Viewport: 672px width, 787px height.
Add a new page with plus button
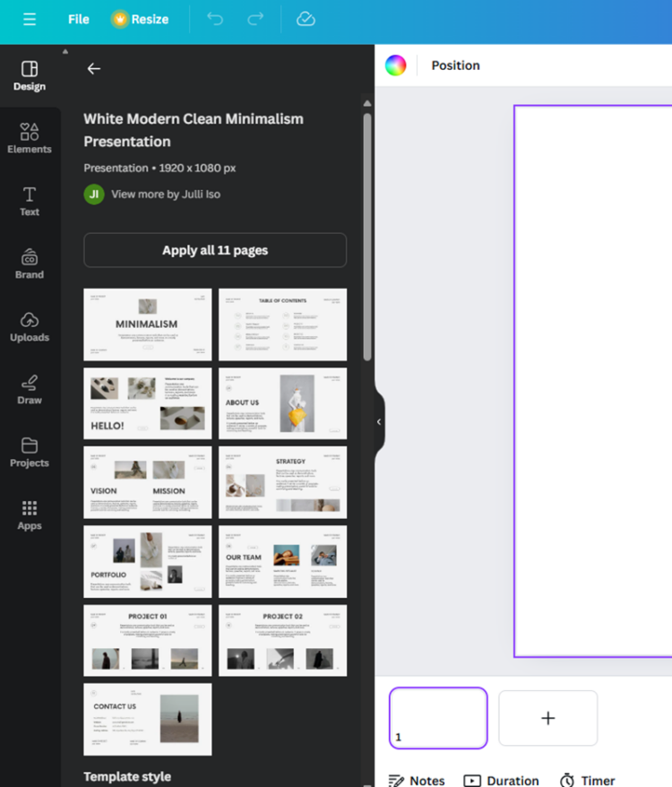click(x=547, y=718)
